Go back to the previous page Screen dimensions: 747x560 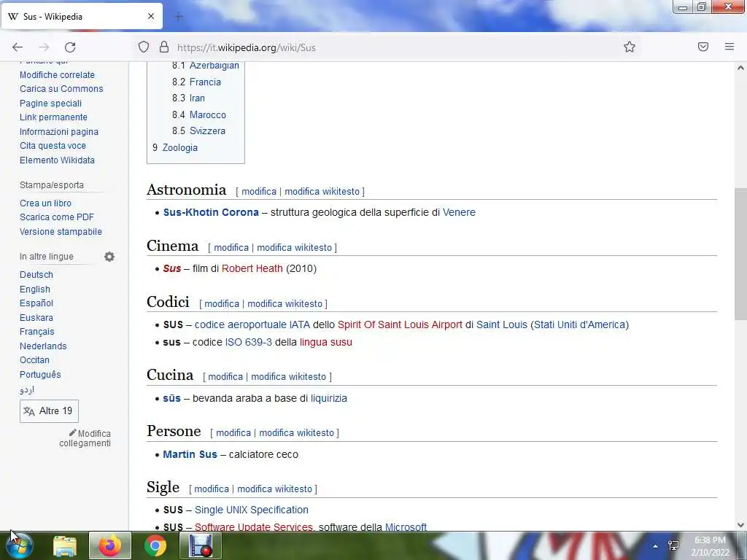[x=18, y=47]
